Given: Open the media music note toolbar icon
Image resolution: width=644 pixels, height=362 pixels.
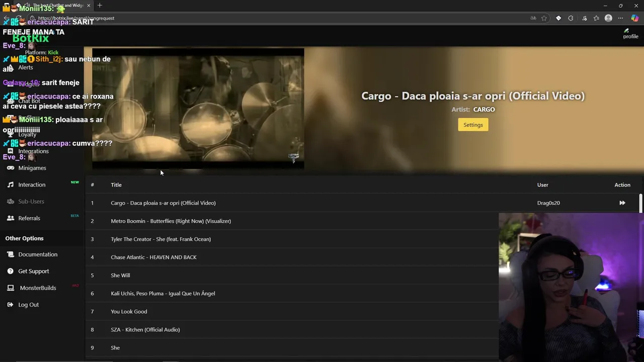Looking at the screenshot, I should click(x=584, y=18).
